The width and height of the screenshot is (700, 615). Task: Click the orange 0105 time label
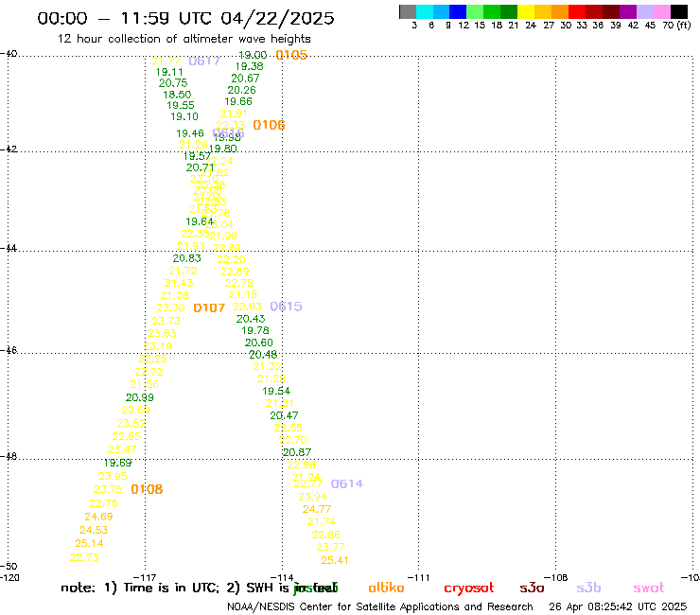coord(291,55)
